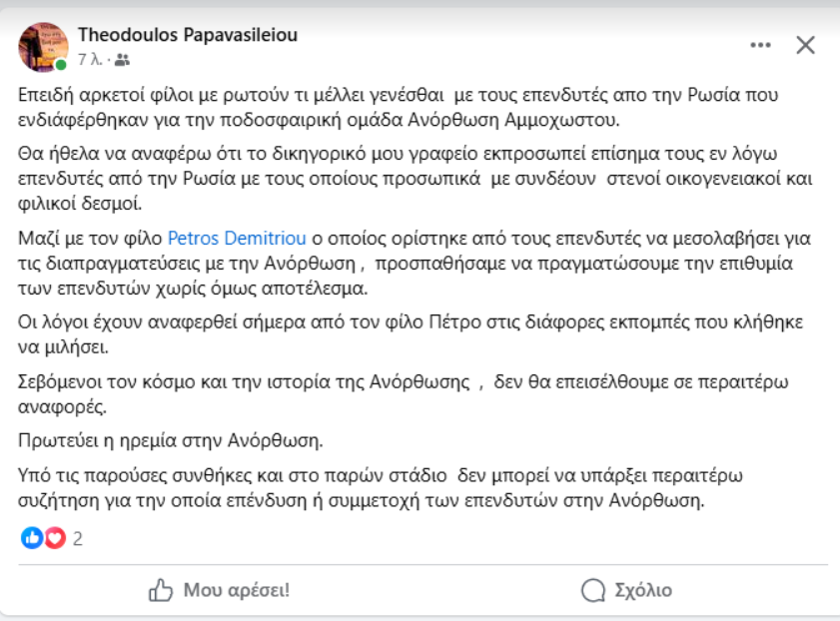840x621 pixels.
Task: Visit the Theodoulos Papavasileiou author name link
Action: (x=188, y=35)
